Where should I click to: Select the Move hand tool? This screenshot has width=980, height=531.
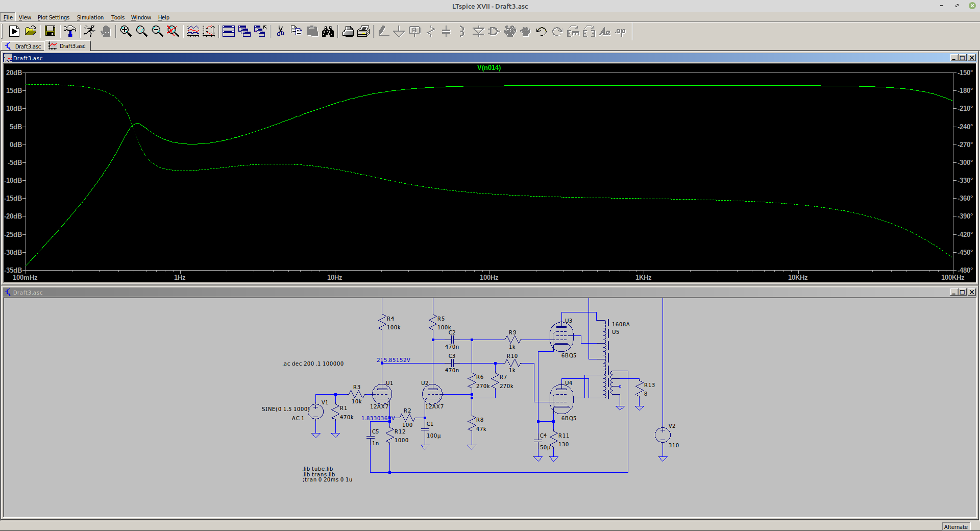click(509, 32)
